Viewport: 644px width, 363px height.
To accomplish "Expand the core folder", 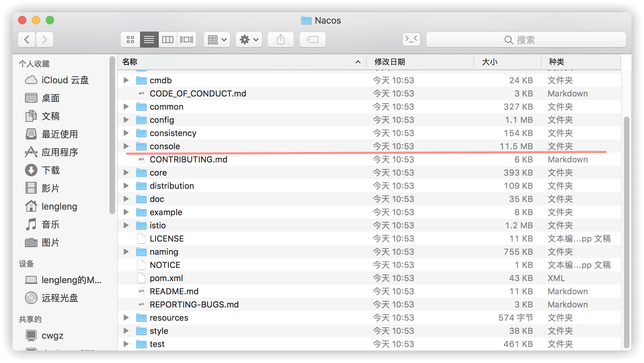I will [126, 172].
